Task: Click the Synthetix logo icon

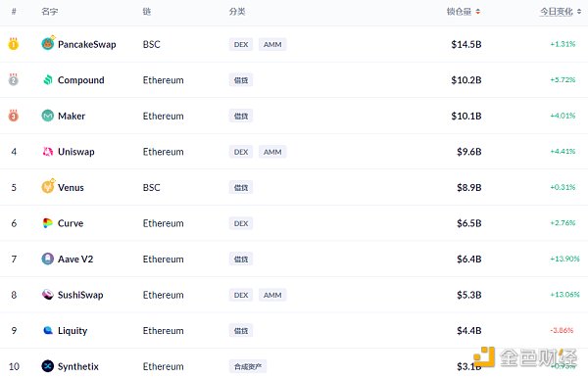Action: [48, 366]
